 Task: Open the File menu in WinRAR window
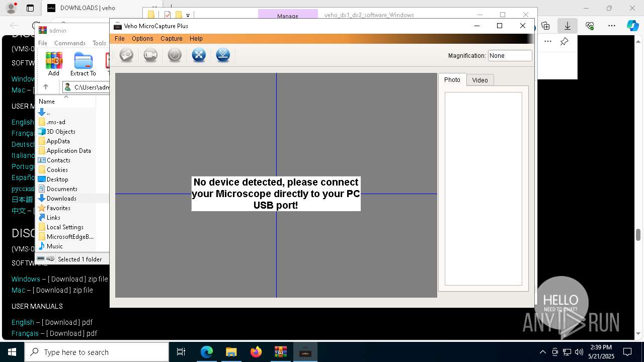[x=43, y=43]
